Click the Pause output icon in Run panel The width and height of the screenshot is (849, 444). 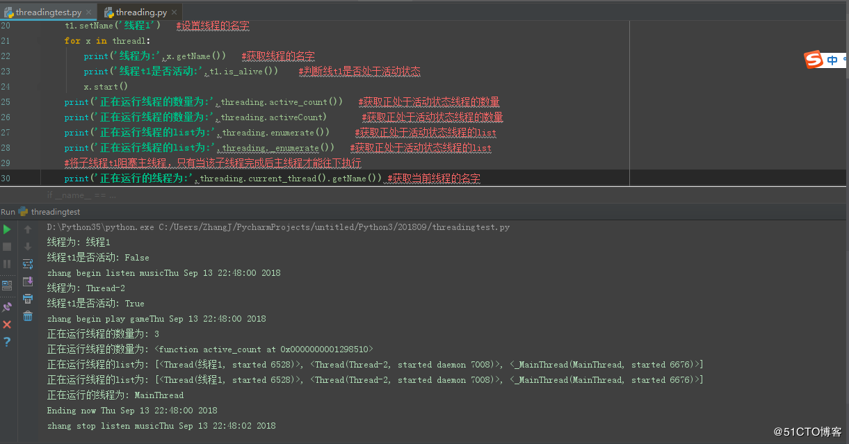[x=7, y=264]
